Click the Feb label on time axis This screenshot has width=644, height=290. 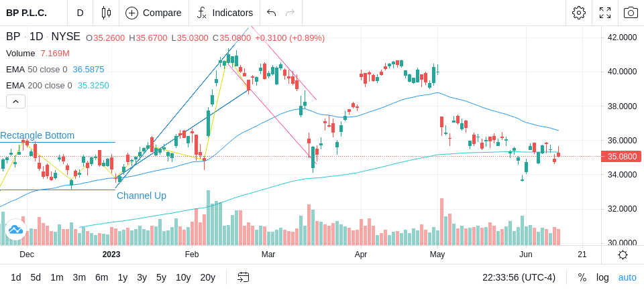[192, 255]
